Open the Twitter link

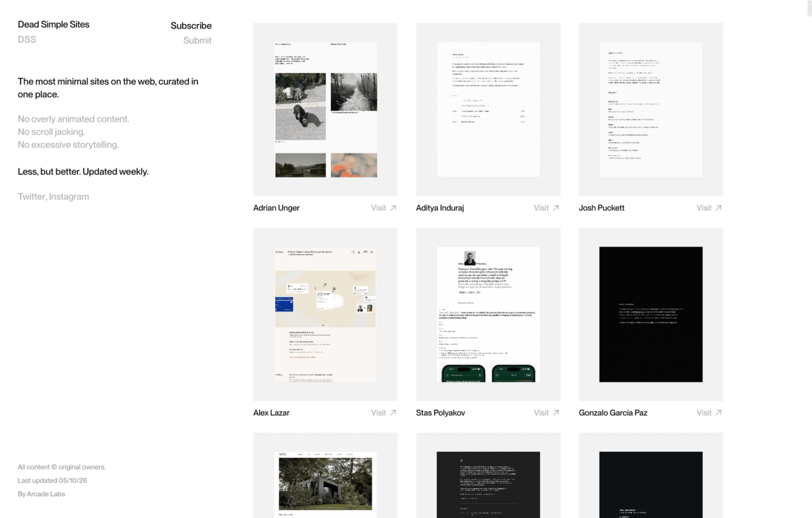click(x=31, y=197)
